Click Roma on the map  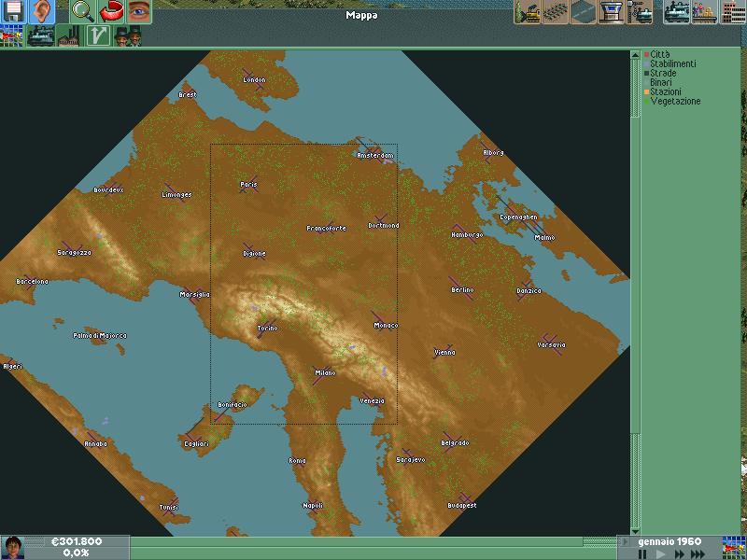(297, 461)
